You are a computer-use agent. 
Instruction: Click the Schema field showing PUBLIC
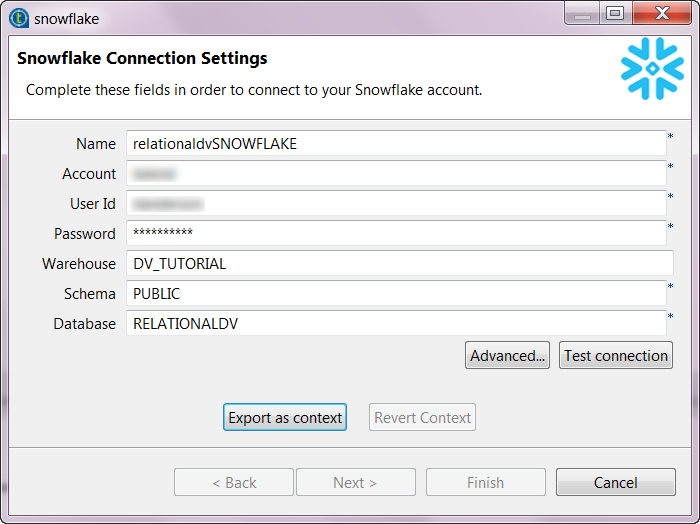396,294
